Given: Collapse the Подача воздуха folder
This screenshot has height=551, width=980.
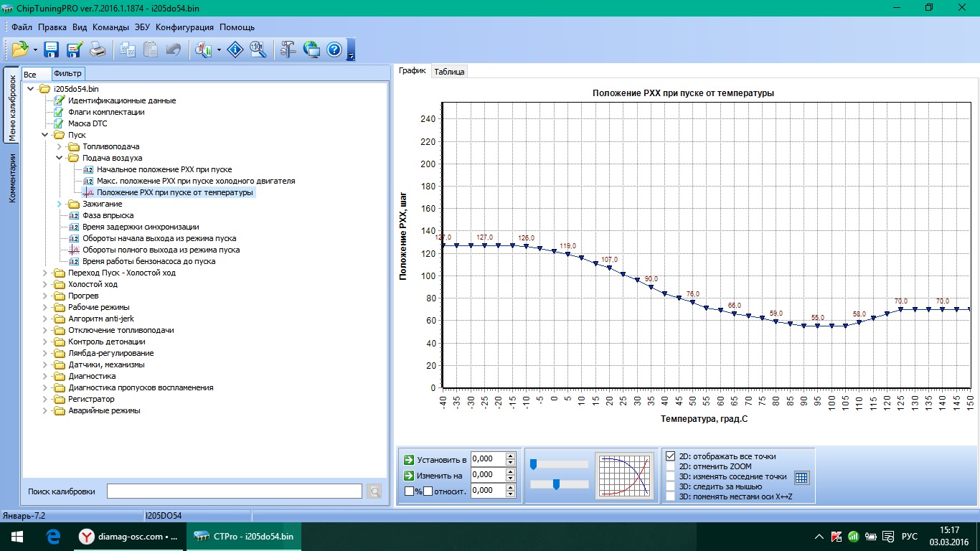Looking at the screenshot, I should coord(60,158).
